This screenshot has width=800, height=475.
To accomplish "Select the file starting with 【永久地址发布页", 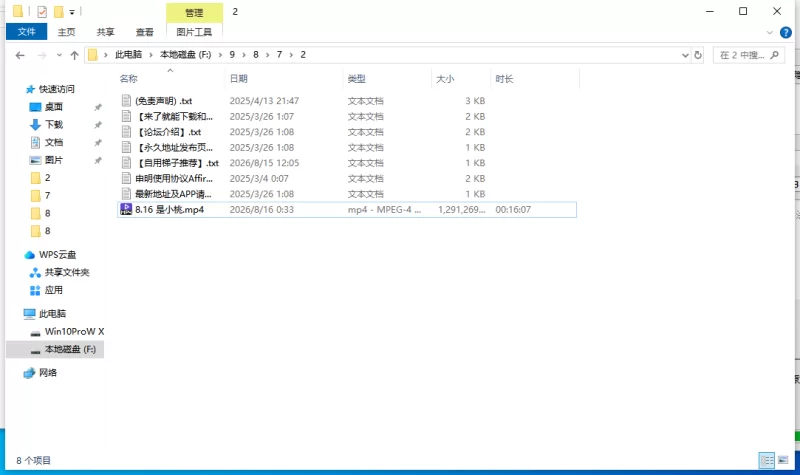I will point(174,147).
